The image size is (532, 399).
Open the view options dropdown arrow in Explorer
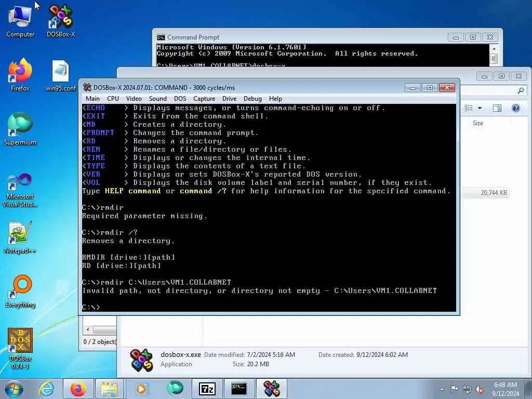(480, 108)
